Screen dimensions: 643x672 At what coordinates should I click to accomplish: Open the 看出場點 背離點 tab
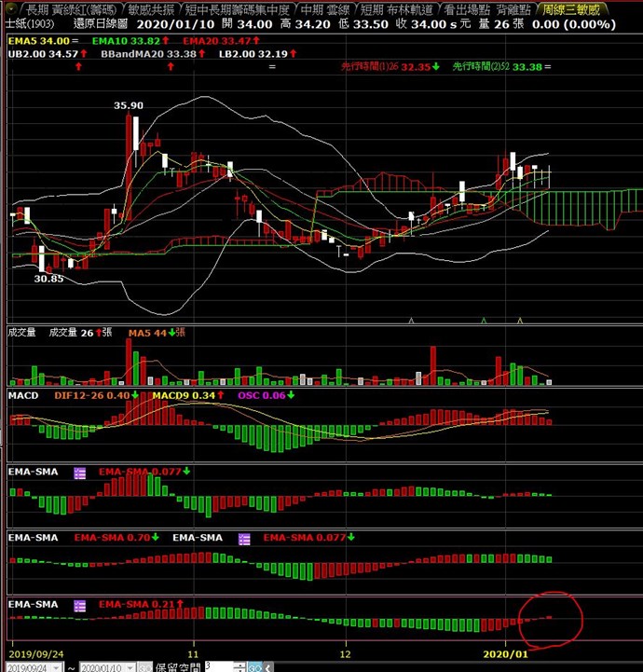point(487,9)
